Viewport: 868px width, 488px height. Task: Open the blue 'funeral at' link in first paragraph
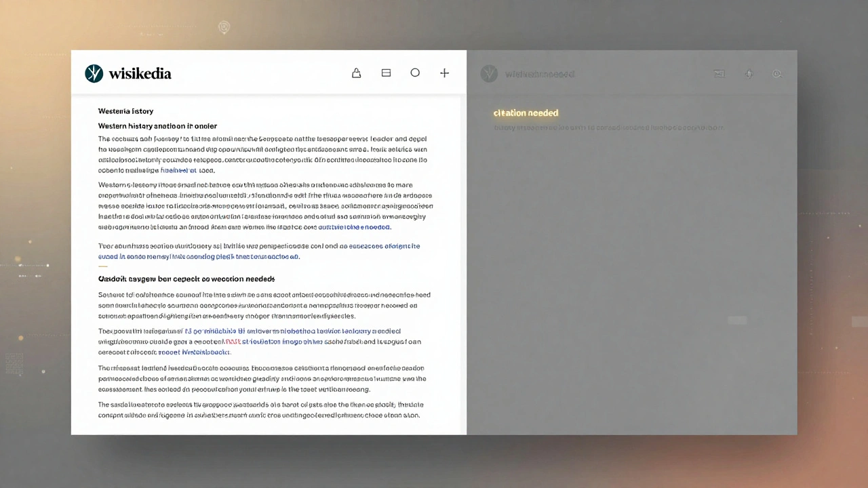click(x=178, y=170)
